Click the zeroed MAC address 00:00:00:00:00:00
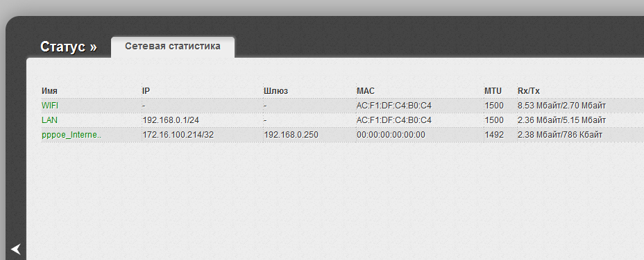Image resolution: width=644 pixels, height=260 pixels. click(391, 135)
